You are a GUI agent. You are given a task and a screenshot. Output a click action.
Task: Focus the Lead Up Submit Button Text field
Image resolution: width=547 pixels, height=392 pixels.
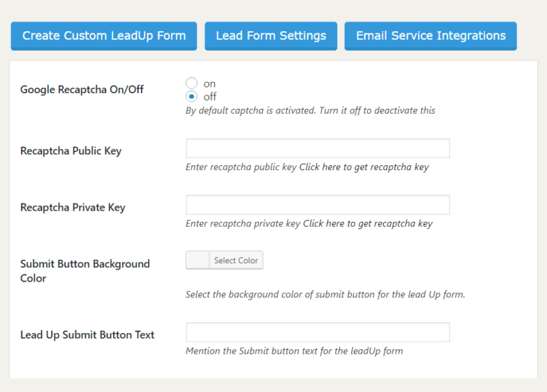tap(318, 332)
